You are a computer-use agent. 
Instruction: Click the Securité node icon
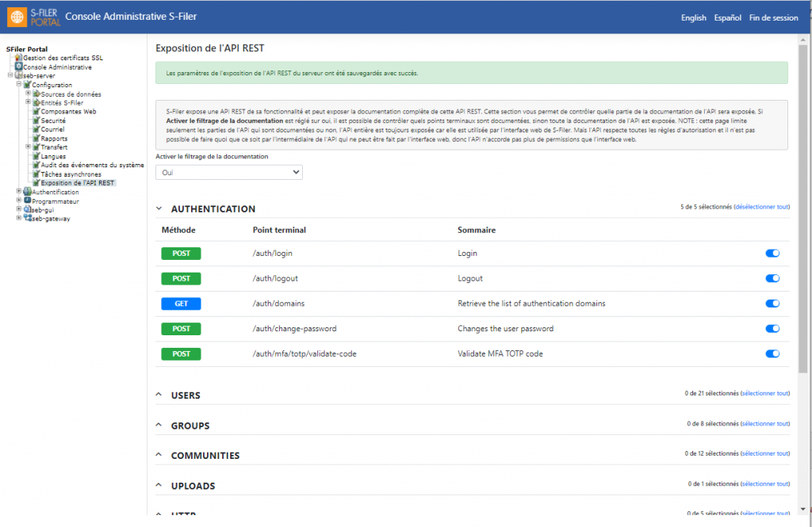coord(36,120)
